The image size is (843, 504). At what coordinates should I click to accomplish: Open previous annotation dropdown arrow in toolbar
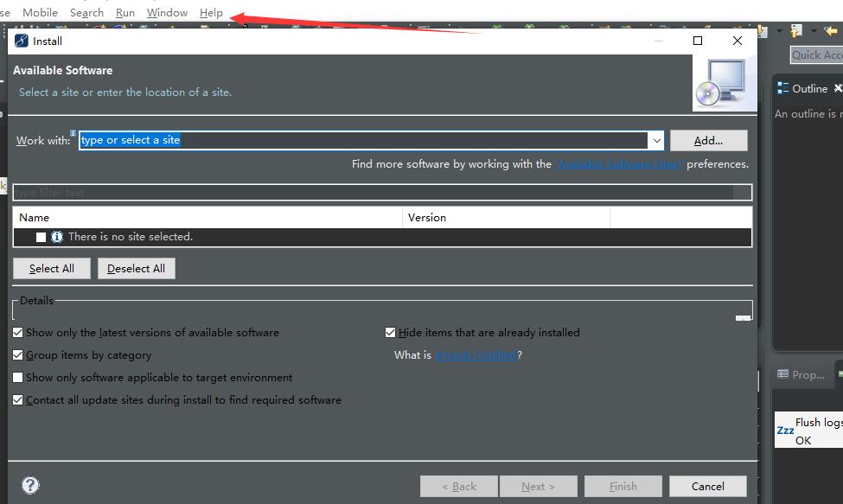[814, 30]
